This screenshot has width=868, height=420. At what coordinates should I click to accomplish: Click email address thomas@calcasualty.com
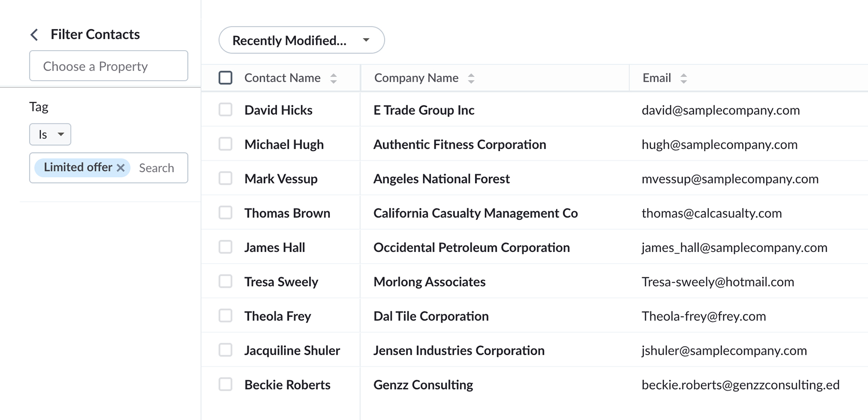711,213
